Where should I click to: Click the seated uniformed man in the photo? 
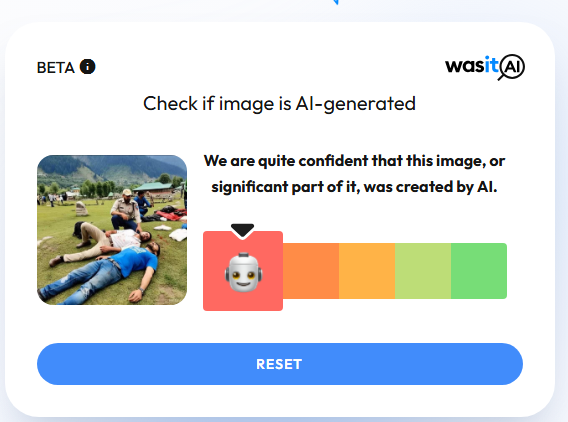coord(126,211)
